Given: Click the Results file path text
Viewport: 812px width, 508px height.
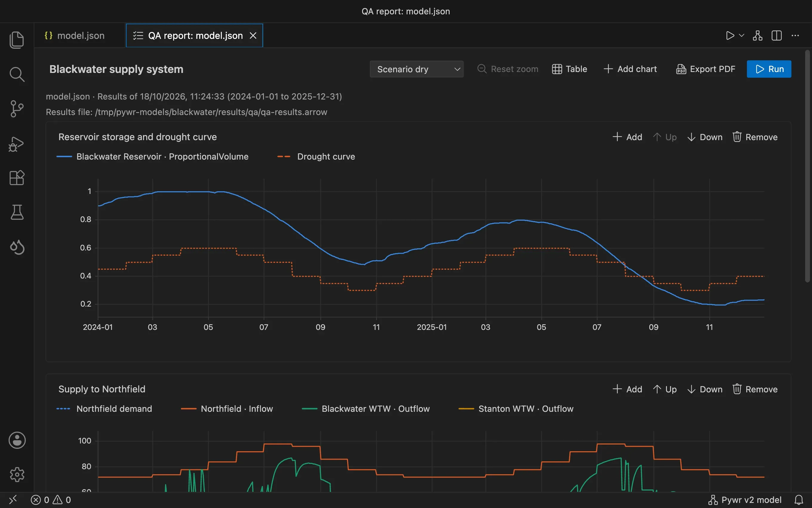Looking at the screenshot, I should coord(187,112).
